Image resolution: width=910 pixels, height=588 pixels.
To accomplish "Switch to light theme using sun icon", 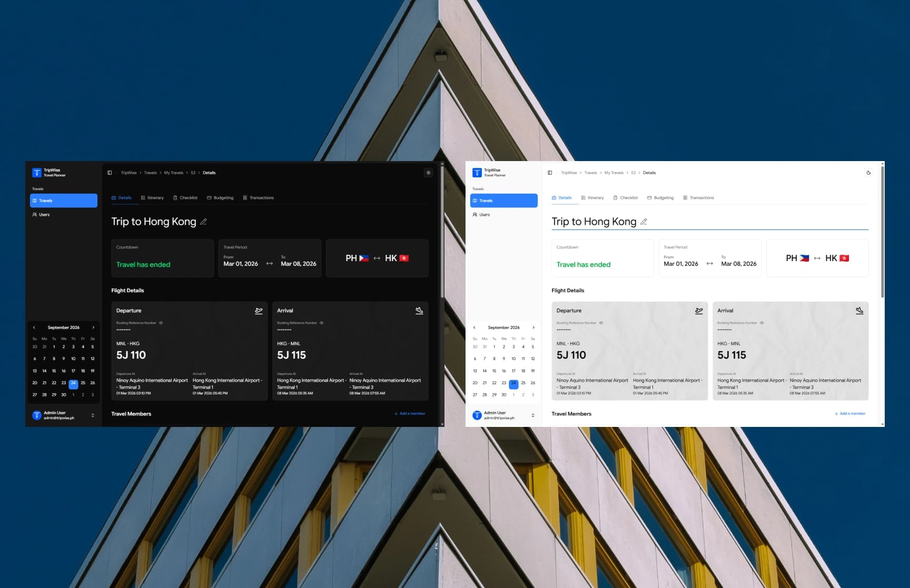I will [429, 173].
